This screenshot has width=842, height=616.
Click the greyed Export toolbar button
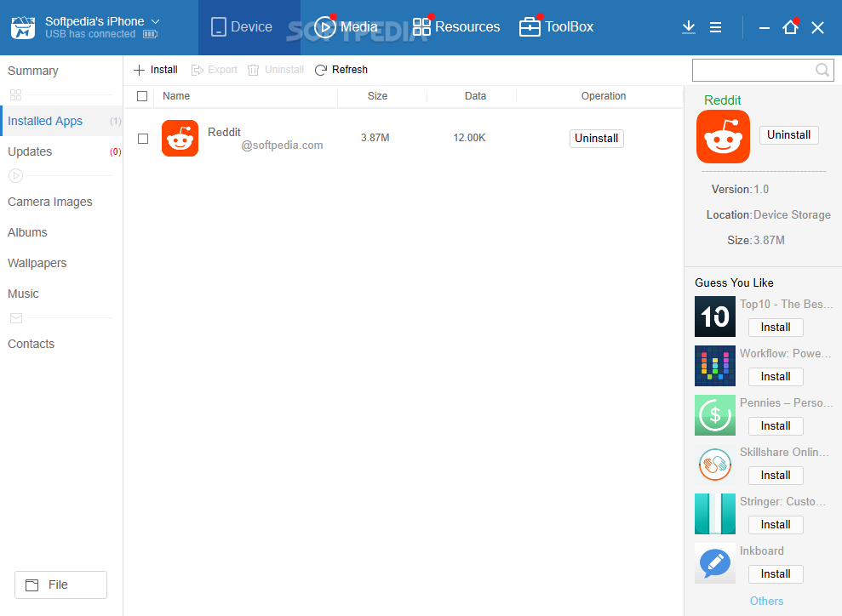tap(215, 70)
